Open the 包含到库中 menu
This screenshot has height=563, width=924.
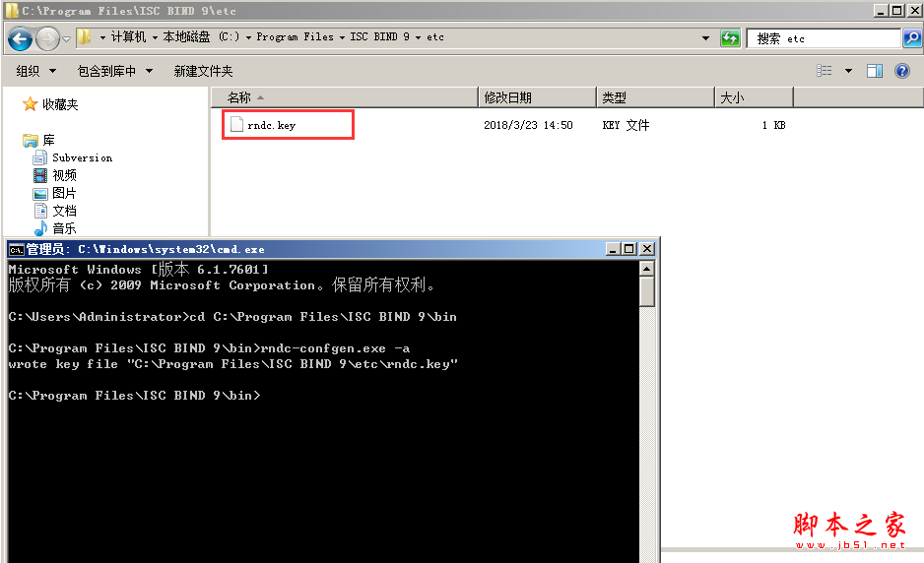(x=115, y=71)
